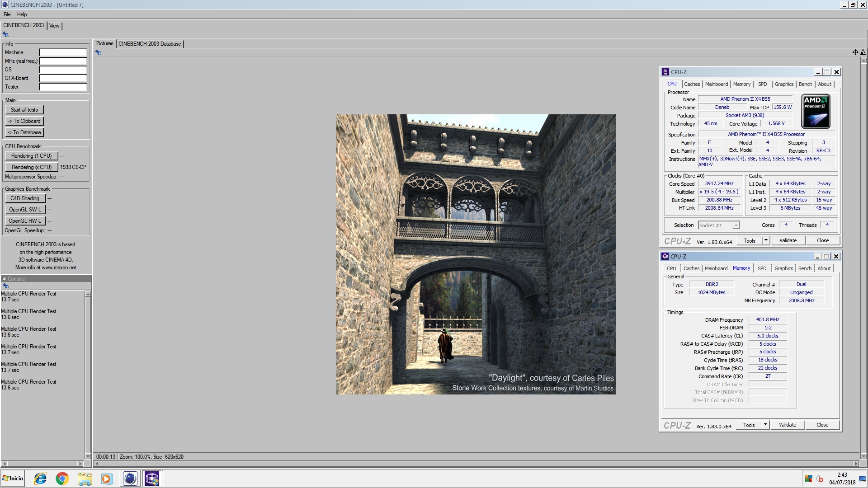Image resolution: width=868 pixels, height=488 pixels.
Task: Open Mainboard tab in top CPU-Z window
Action: [717, 84]
